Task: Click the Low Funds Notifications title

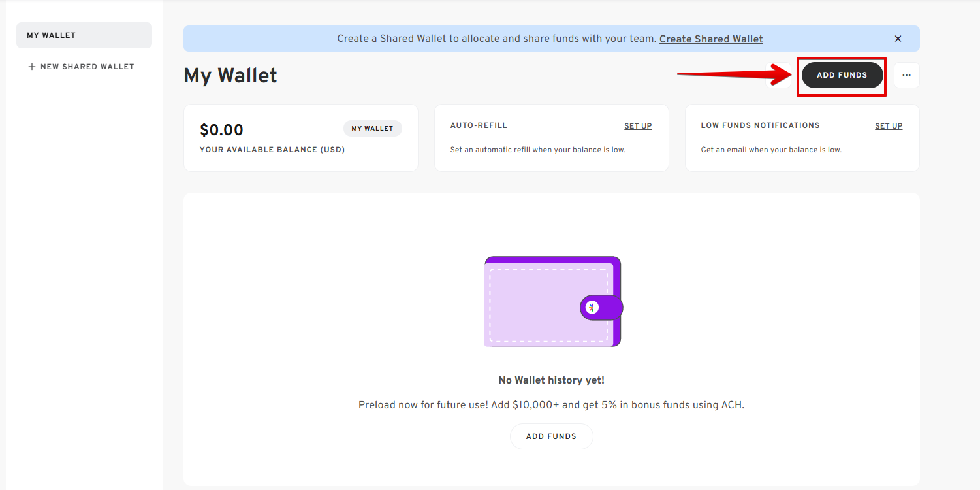Action: pyautogui.click(x=760, y=125)
